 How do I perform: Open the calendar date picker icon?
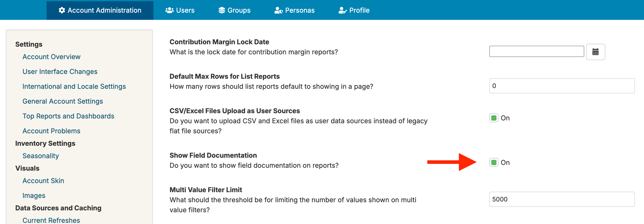595,52
